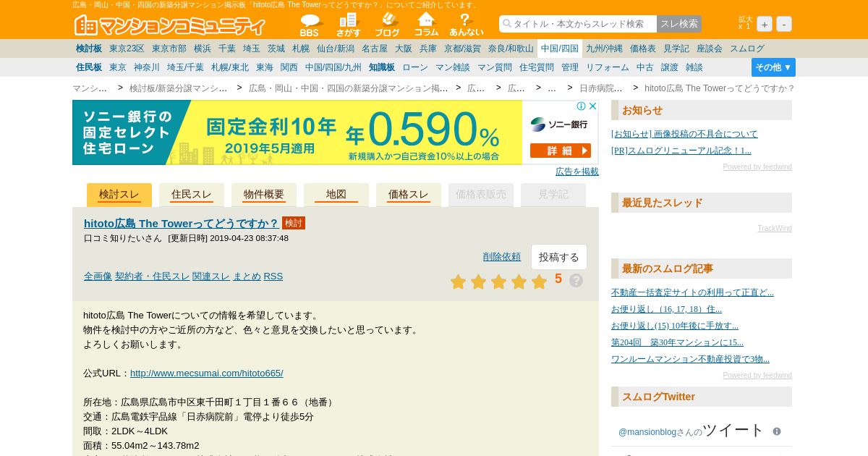Screen dimensions: 868x456
Task: Open [PR]スムログリニューアル記念 link
Action: pos(681,151)
